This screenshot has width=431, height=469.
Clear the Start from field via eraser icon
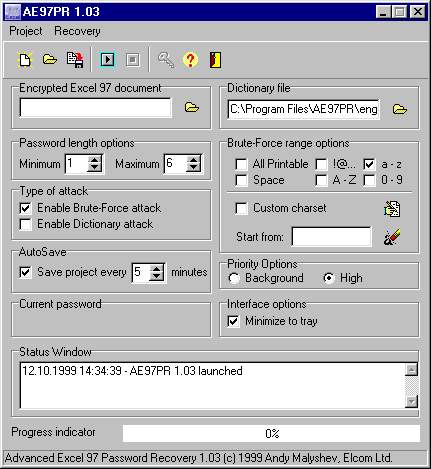[392, 237]
